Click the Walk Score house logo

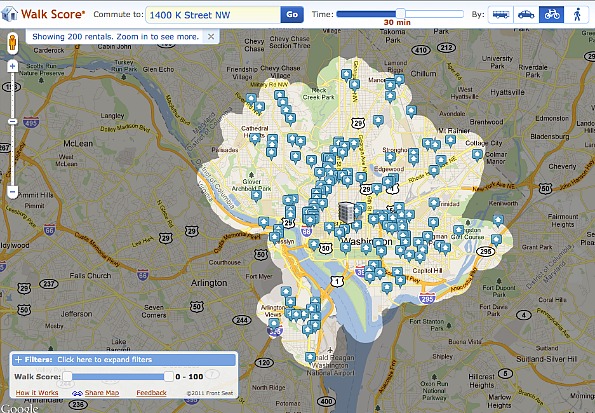9,14
